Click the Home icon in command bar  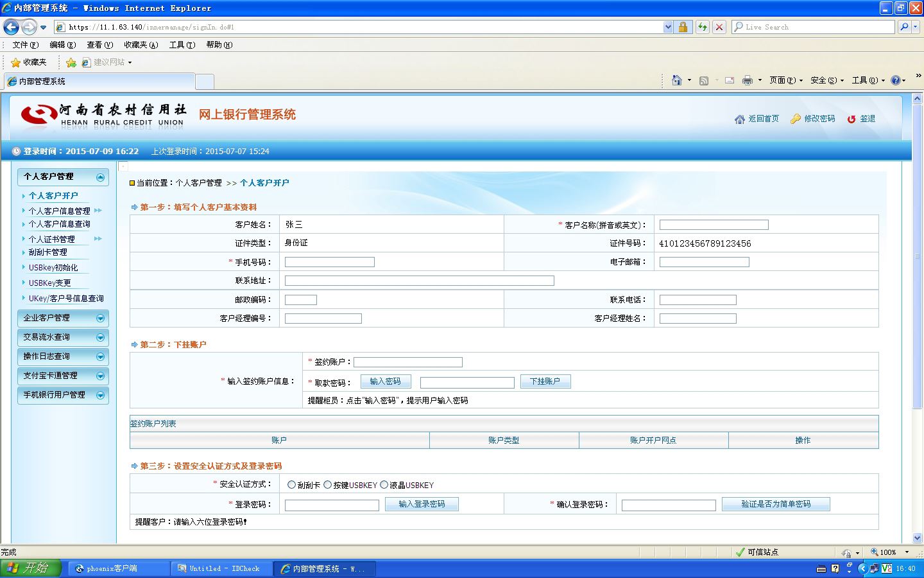(x=676, y=80)
